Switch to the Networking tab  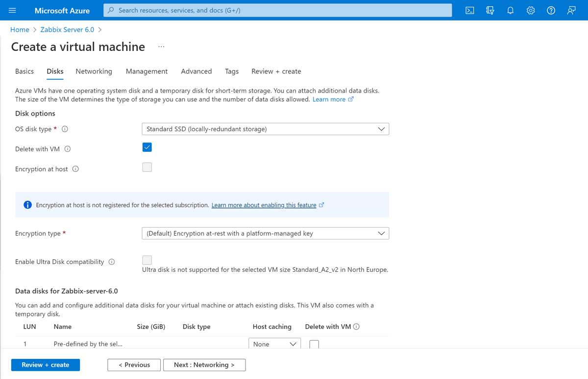point(94,71)
